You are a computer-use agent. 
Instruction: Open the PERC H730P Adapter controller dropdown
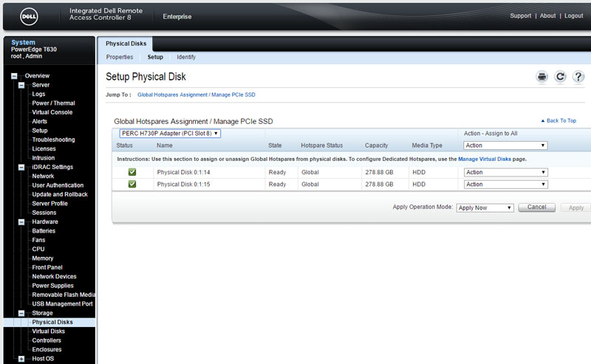tap(170, 134)
